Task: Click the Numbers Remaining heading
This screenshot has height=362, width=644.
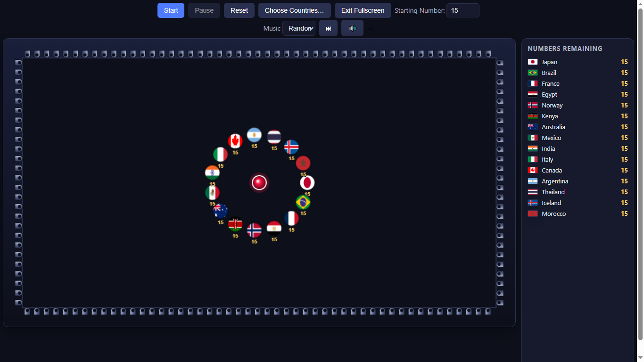Action: pyautogui.click(x=565, y=49)
